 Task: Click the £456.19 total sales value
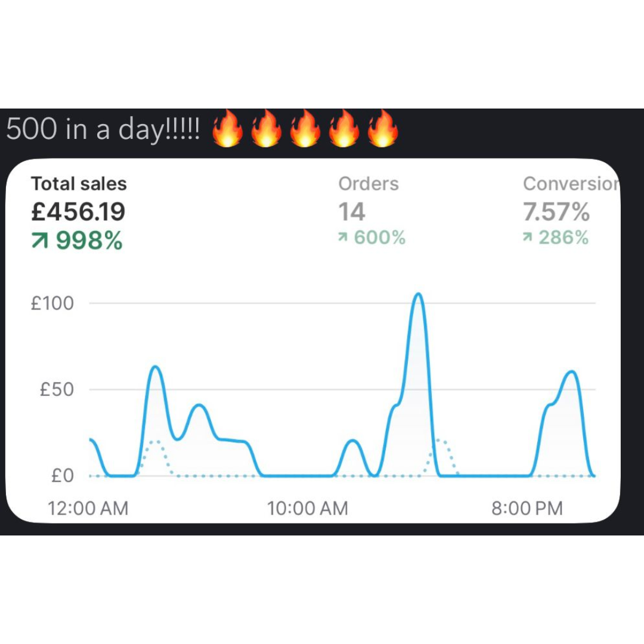78,212
